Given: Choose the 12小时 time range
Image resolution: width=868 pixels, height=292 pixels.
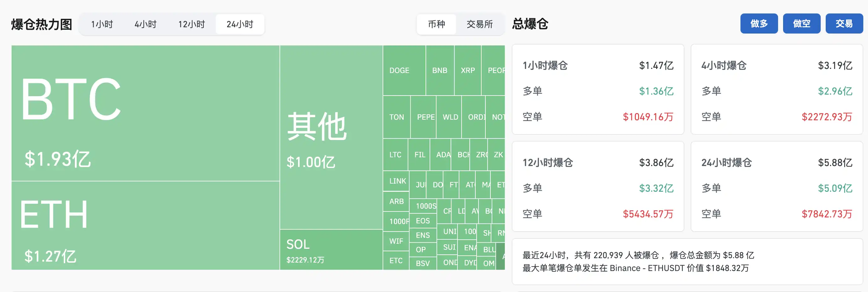Looking at the screenshot, I should [x=191, y=24].
